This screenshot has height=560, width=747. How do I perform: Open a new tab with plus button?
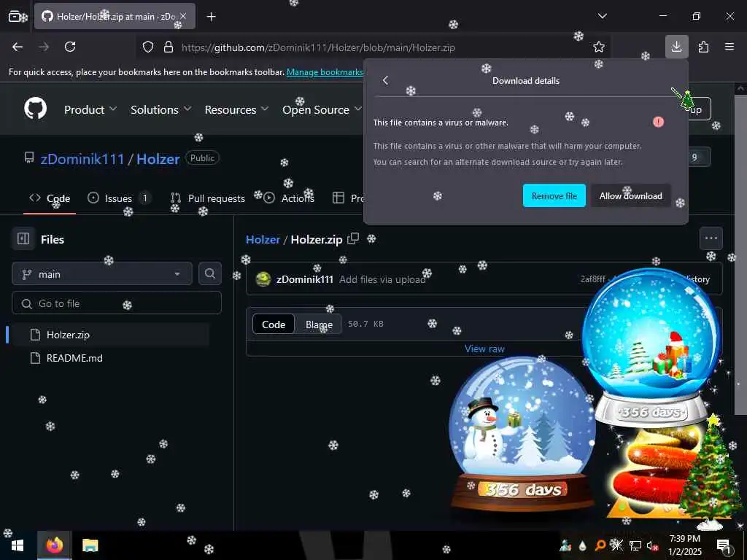[211, 17]
